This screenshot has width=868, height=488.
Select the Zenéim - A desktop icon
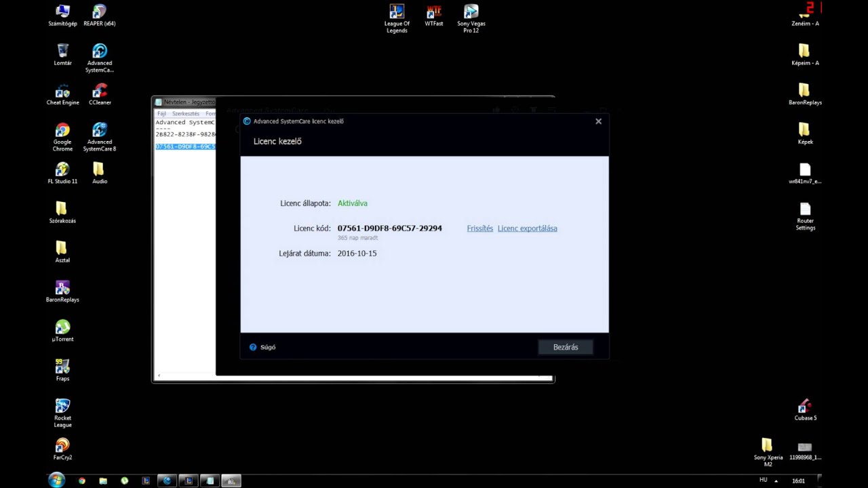click(x=805, y=15)
